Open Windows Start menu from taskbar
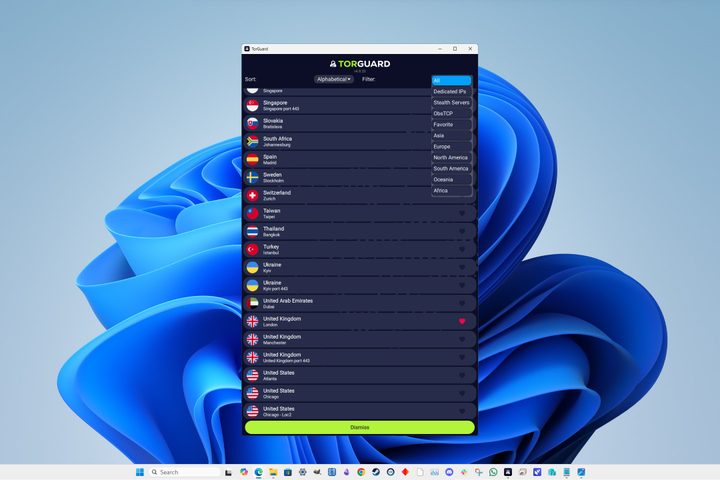The image size is (720, 480). 140,472
